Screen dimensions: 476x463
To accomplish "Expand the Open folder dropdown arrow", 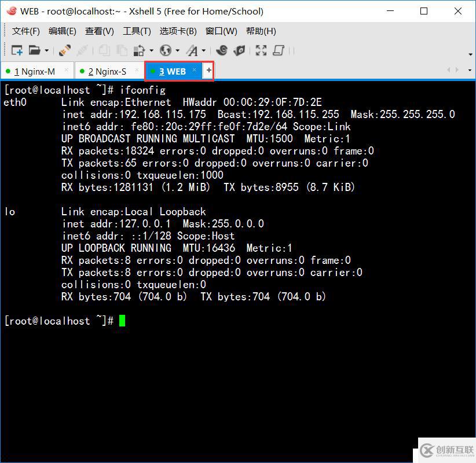I will click(46, 50).
